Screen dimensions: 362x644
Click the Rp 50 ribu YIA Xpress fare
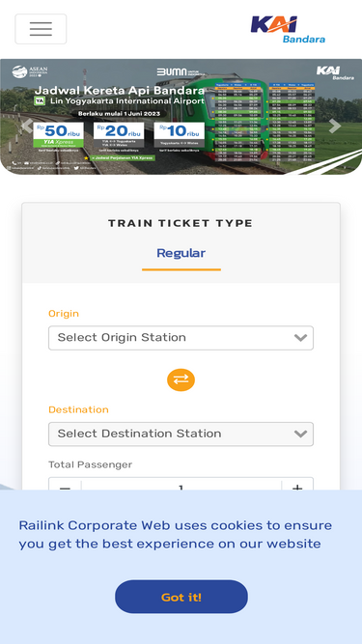pos(58,135)
